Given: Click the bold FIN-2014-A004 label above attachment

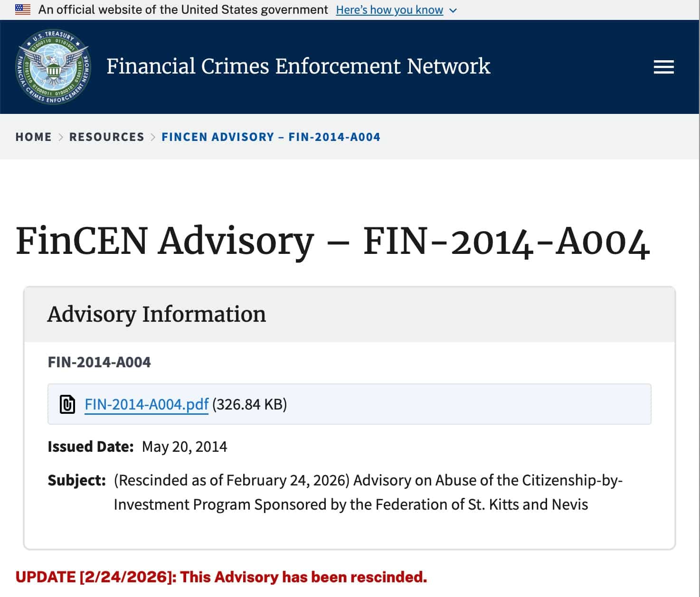Looking at the screenshot, I should pos(99,362).
